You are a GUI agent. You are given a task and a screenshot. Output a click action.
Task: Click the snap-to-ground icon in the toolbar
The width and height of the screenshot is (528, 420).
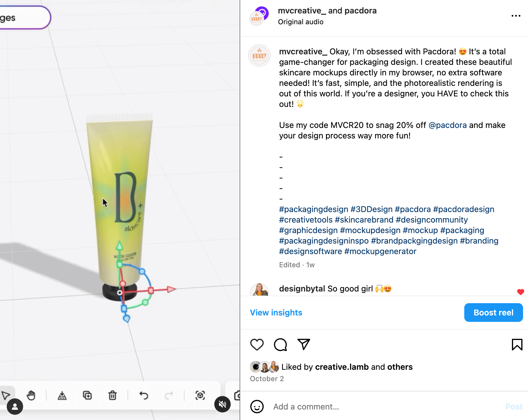[62, 396]
